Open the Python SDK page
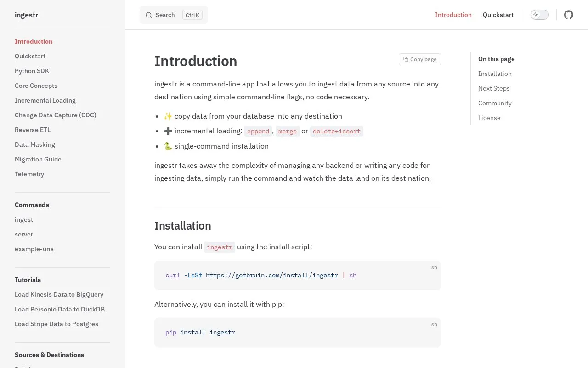The image size is (588, 368). click(32, 71)
